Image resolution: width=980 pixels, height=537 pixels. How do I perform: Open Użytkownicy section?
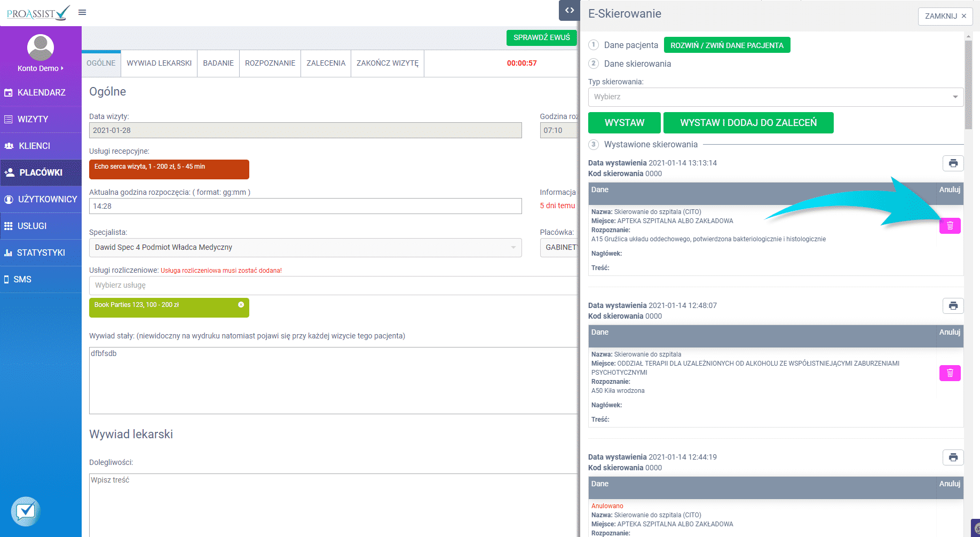coord(41,199)
